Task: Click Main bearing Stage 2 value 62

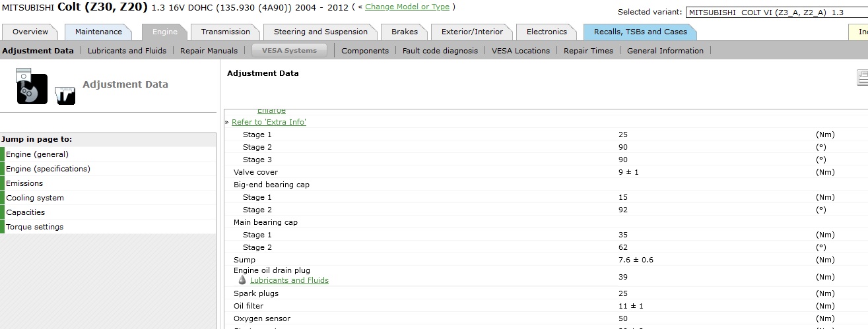Action: [623, 247]
